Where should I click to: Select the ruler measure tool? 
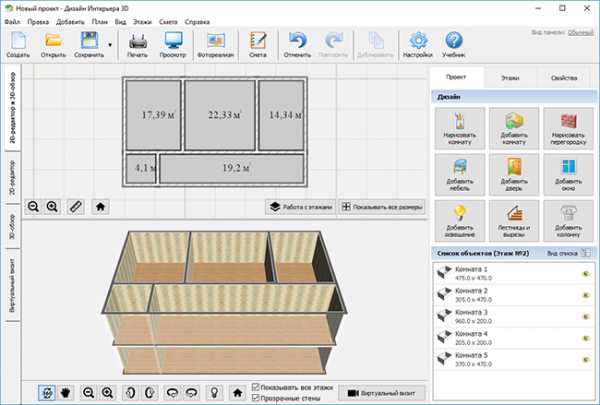point(75,207)
